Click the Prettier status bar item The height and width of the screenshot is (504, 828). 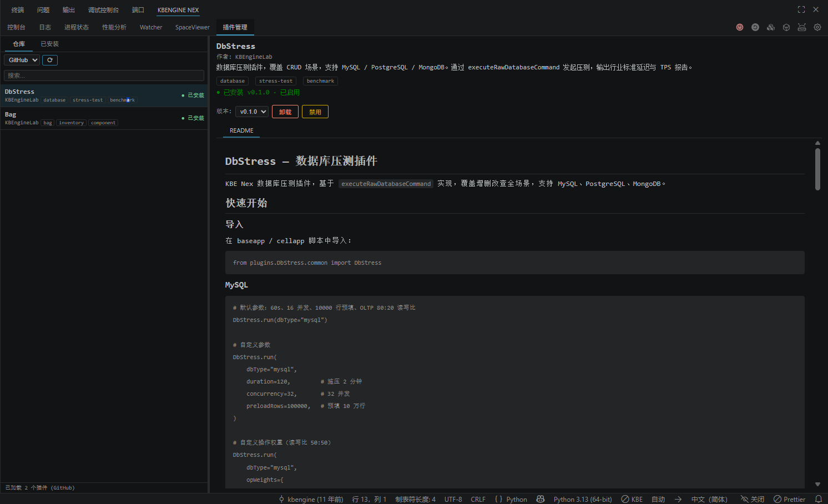click(x=790, y=499)
